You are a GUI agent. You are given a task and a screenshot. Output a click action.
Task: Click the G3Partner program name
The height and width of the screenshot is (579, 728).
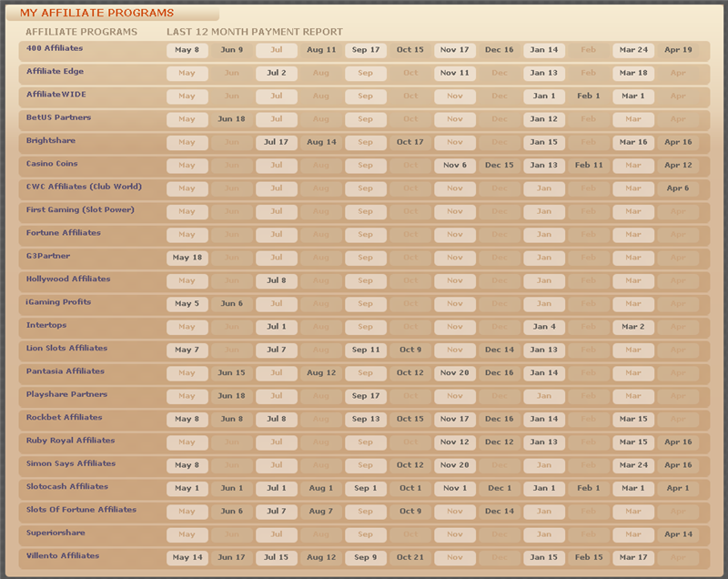[x=48, y=256]
